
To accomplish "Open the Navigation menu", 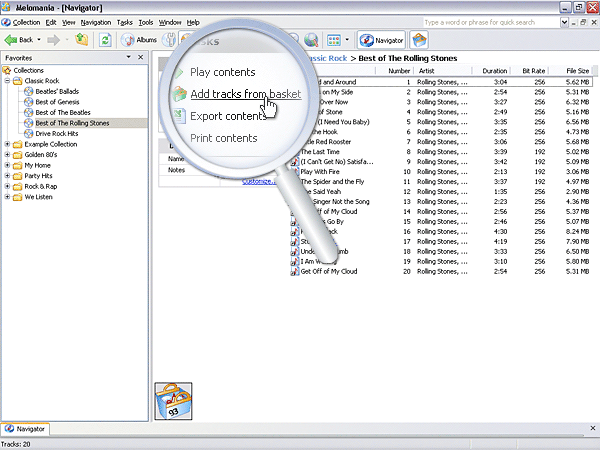I will [96, 23].
